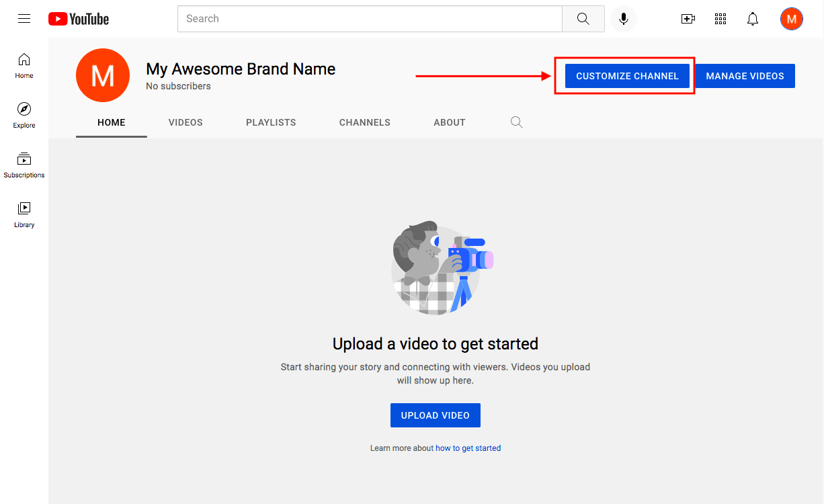Viewport: 824px width, 504px height.
Task: Click the UPLOAD VIDEO button
Action: (x=436, y=415)
